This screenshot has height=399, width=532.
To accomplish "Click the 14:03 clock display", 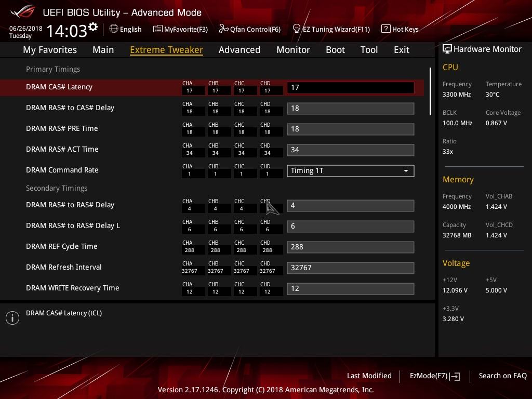I will tap(67, 31).
